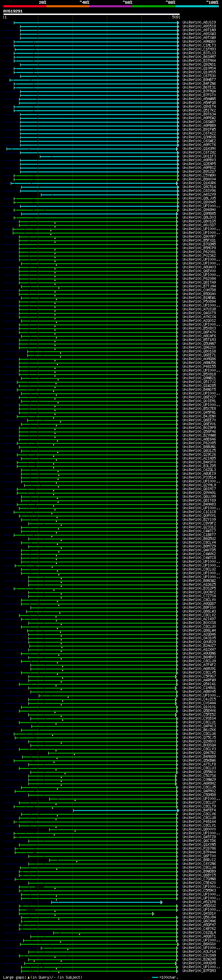Screen dimensions: 222x980
Task: Select hit label UniRef100_A9S518
Action: click(199, 26)
